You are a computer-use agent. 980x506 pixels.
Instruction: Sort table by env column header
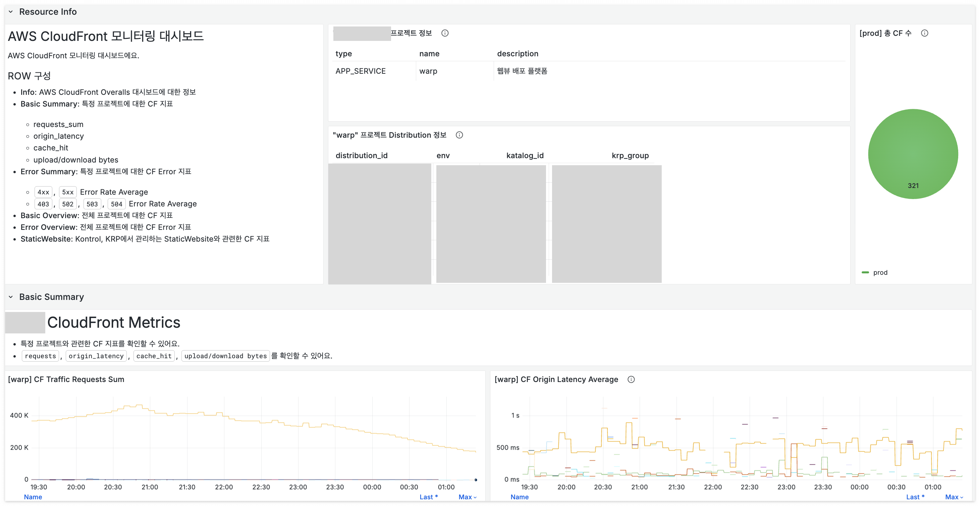443,155
